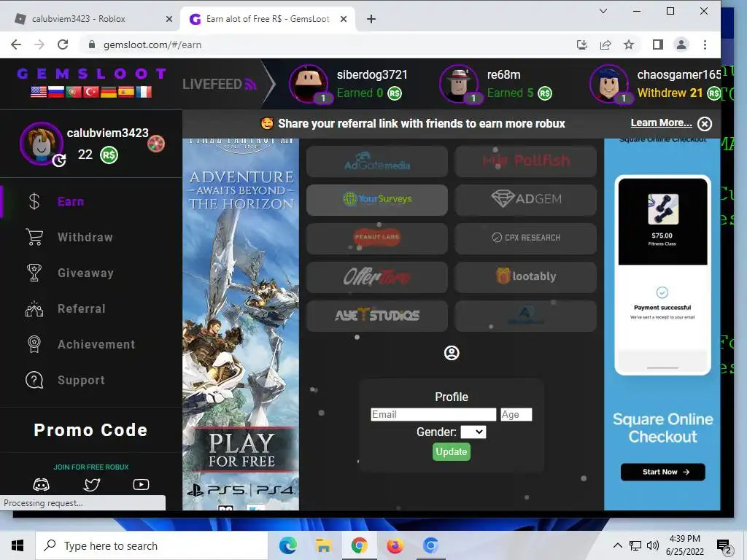Screen dimensions: 747x560
Task: Open the Gender dropdown
Action: tap(473, 432)
